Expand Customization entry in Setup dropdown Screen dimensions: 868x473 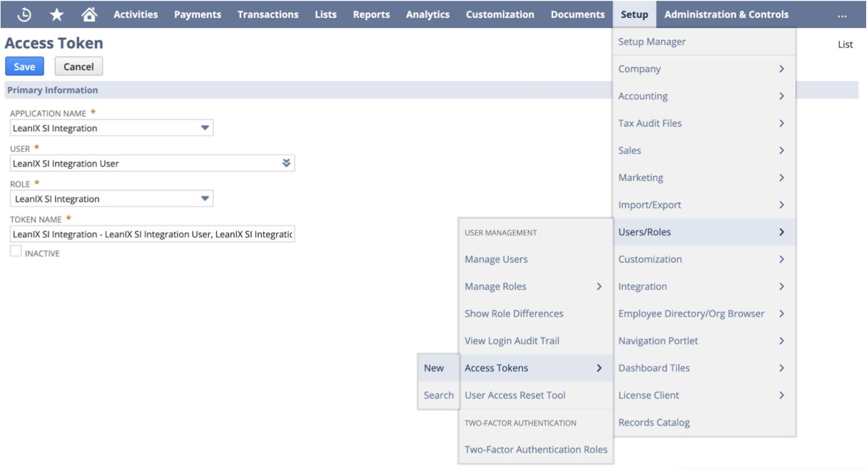[x=704, y=259]
